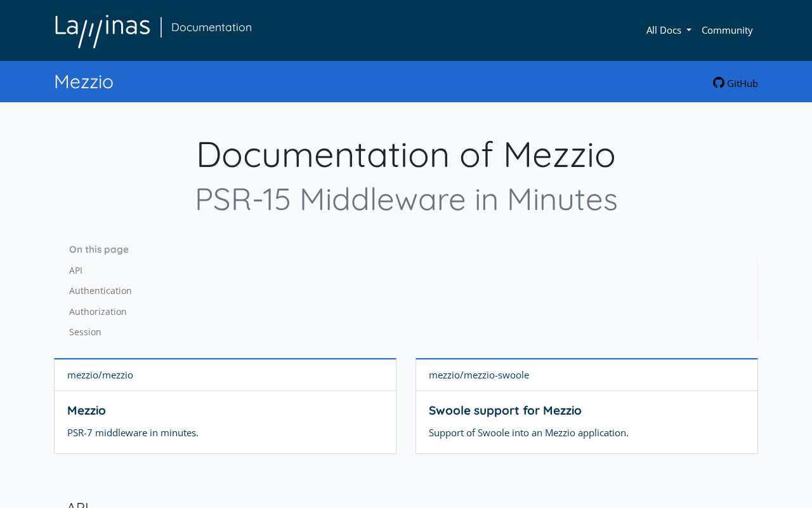Go to the Authentication section
The image size is (812, 508).
coord(100,291)
